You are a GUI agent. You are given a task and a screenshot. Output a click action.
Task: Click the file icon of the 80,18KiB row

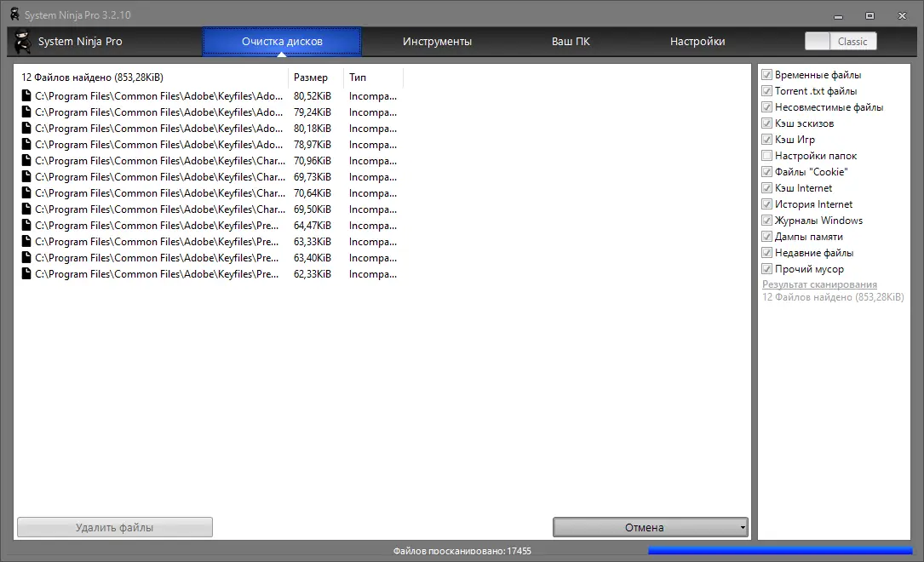[x=26, y=128]
